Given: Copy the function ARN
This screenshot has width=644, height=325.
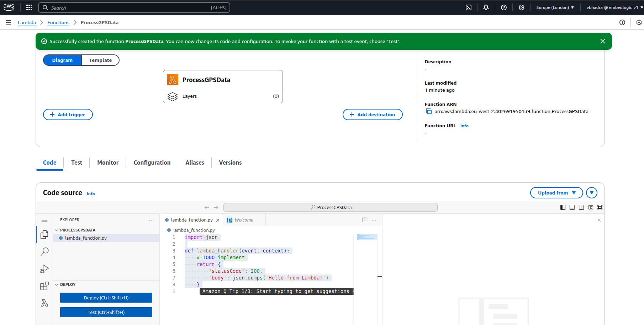Looking at the screenshot, I should pyautogui.click(x=429, y=112).
